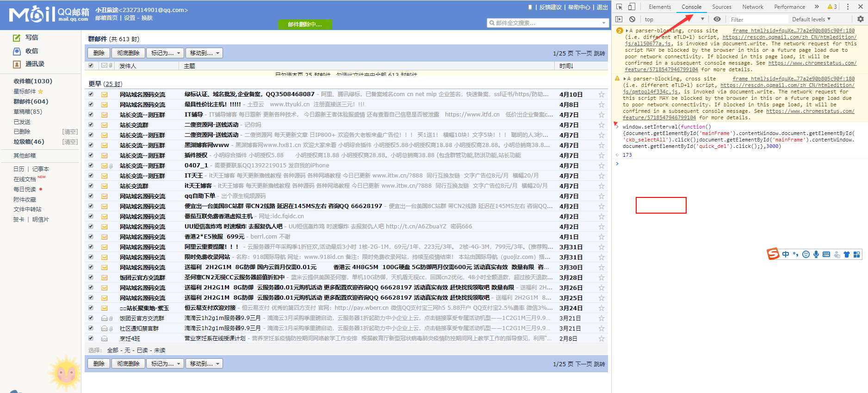Clear the console with the ban icon

[632, 19]
